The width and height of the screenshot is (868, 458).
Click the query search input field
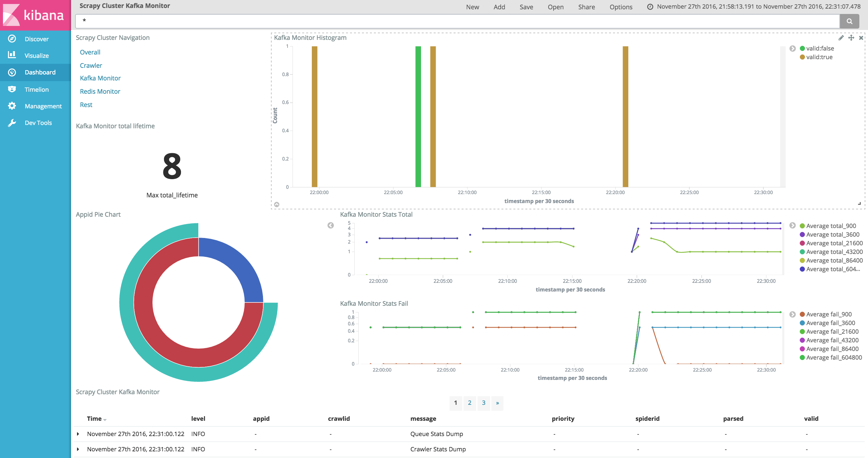pyautogui.click(x=457, y=21)
